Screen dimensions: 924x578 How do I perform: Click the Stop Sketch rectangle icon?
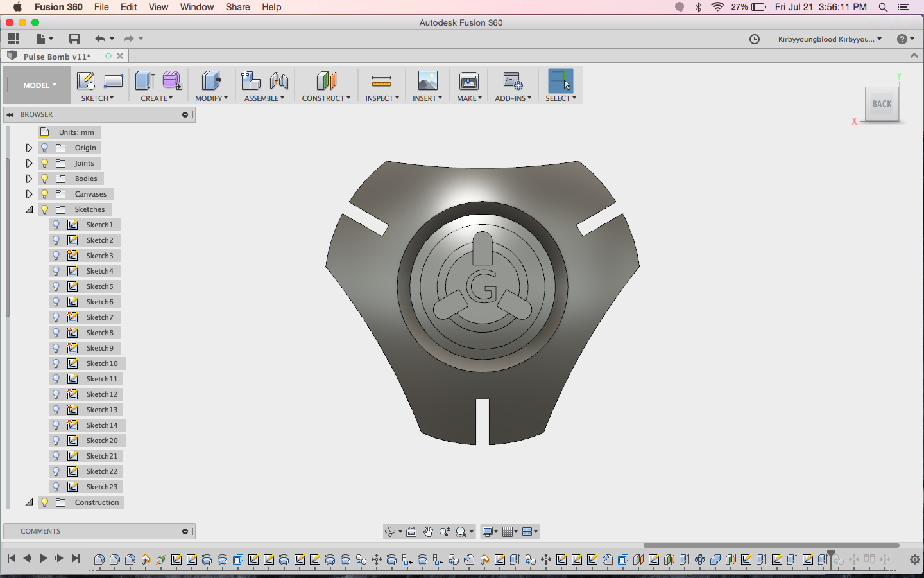[x=114, y=81]
